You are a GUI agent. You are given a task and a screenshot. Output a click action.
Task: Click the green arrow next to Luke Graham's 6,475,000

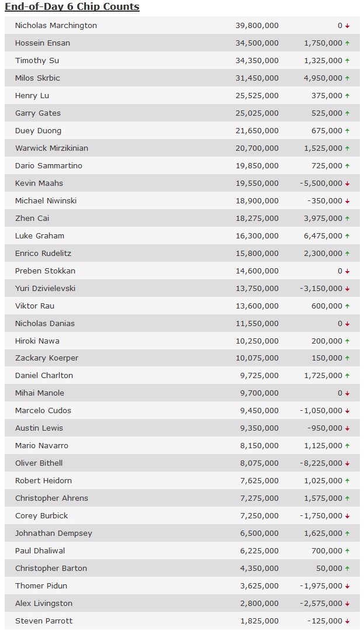pos(347,236)
